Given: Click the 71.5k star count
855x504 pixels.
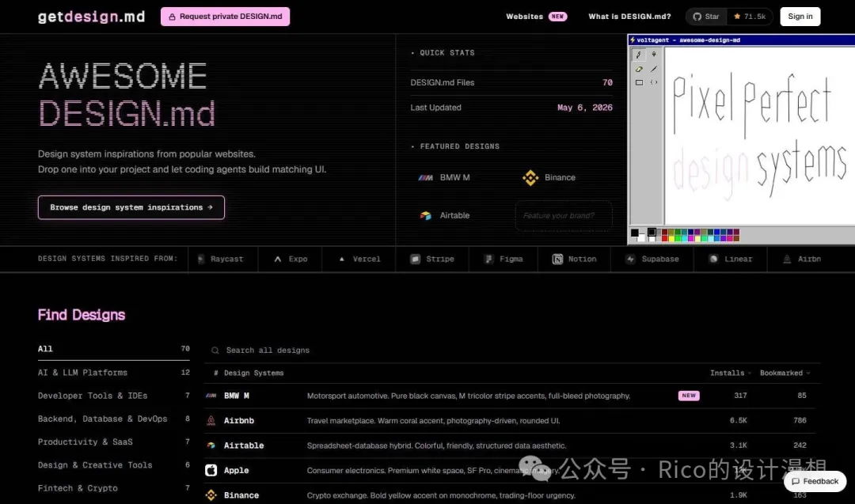Looking at the screenshot, I should (x=750, y=17).
